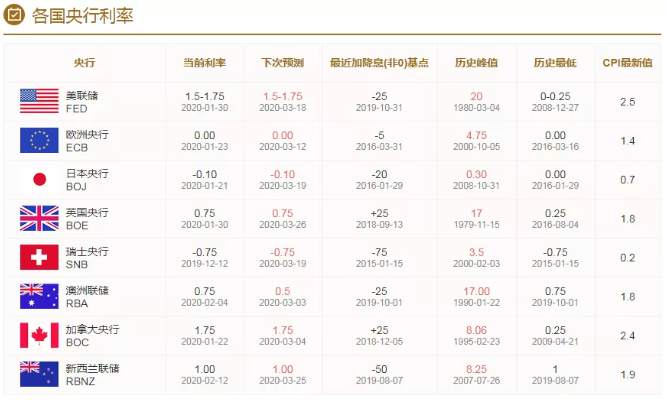Viewport: 666px width, 408px height.
Task: Click BOC CPI value 2.4
Action: pos(627,336)
